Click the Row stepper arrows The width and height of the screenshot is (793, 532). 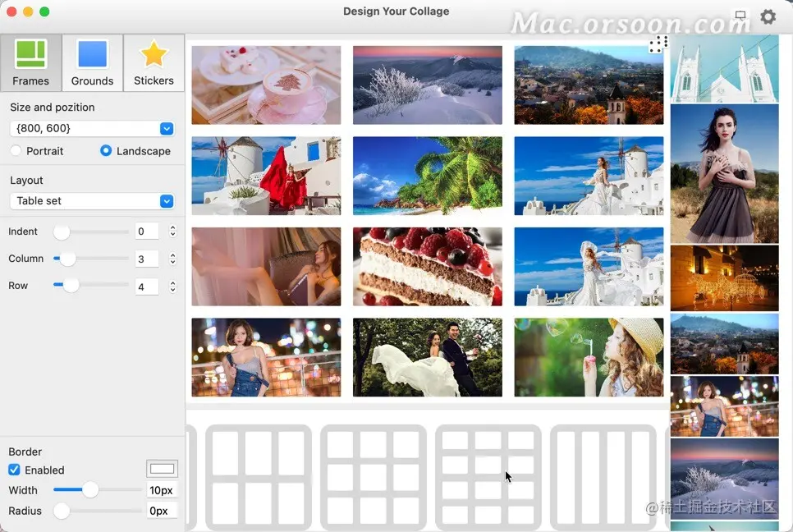coord(172,287)
